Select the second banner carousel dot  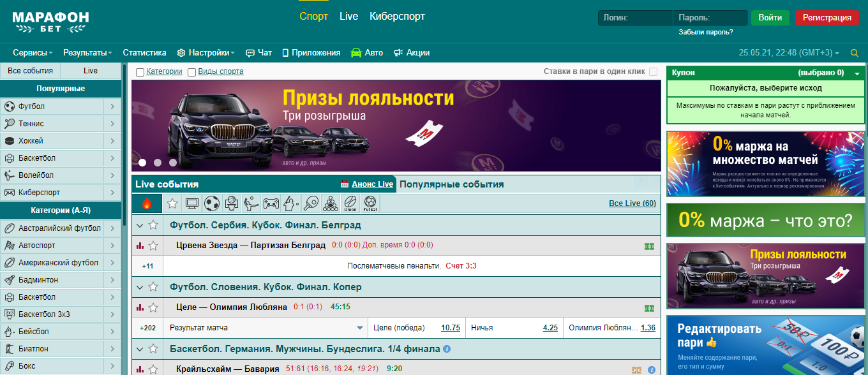158,163
